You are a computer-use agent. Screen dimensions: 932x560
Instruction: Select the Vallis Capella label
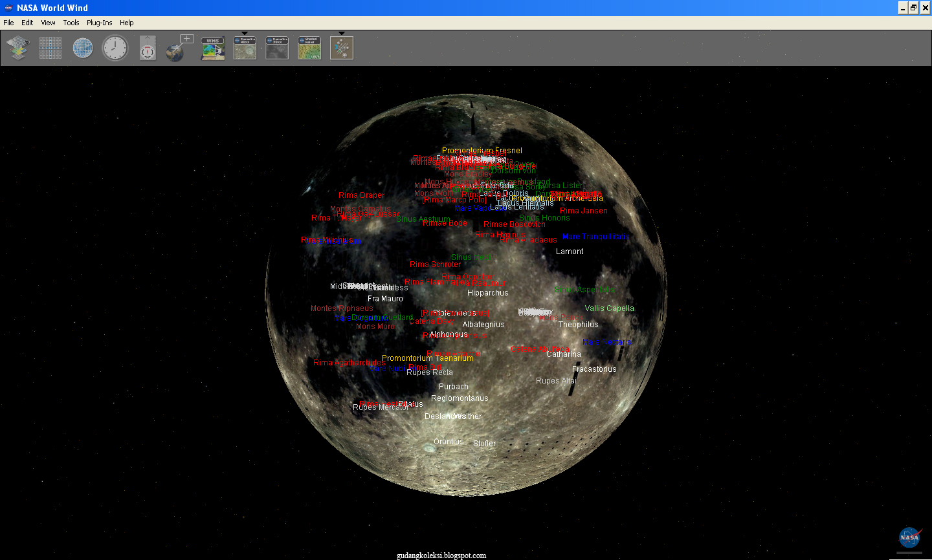610,308
